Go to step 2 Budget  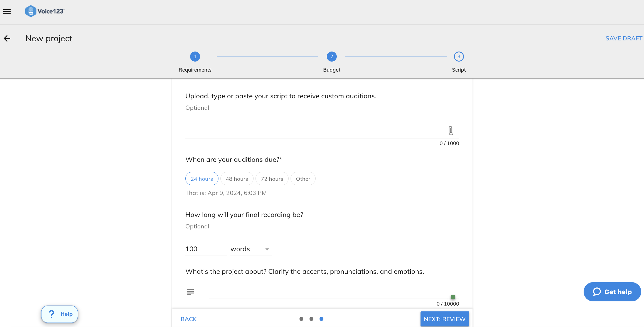coord(331,57)
